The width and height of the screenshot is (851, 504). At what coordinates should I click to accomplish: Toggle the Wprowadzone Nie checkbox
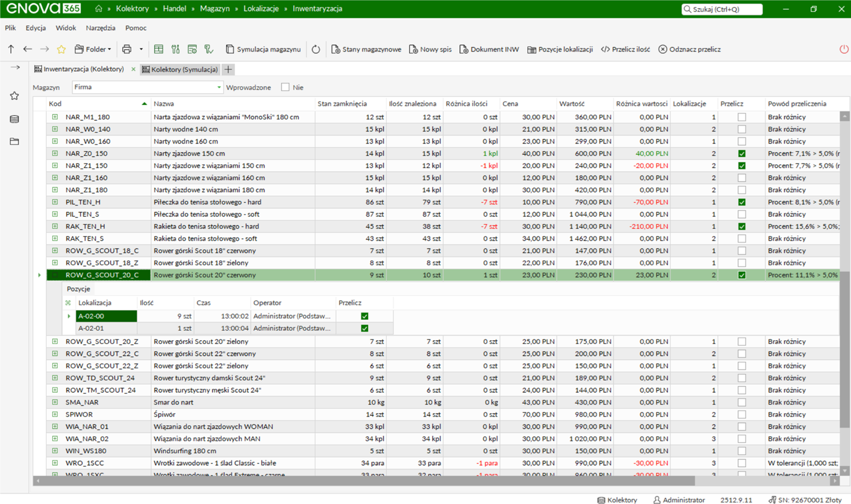pyautogui.click(x=285, y=87)
